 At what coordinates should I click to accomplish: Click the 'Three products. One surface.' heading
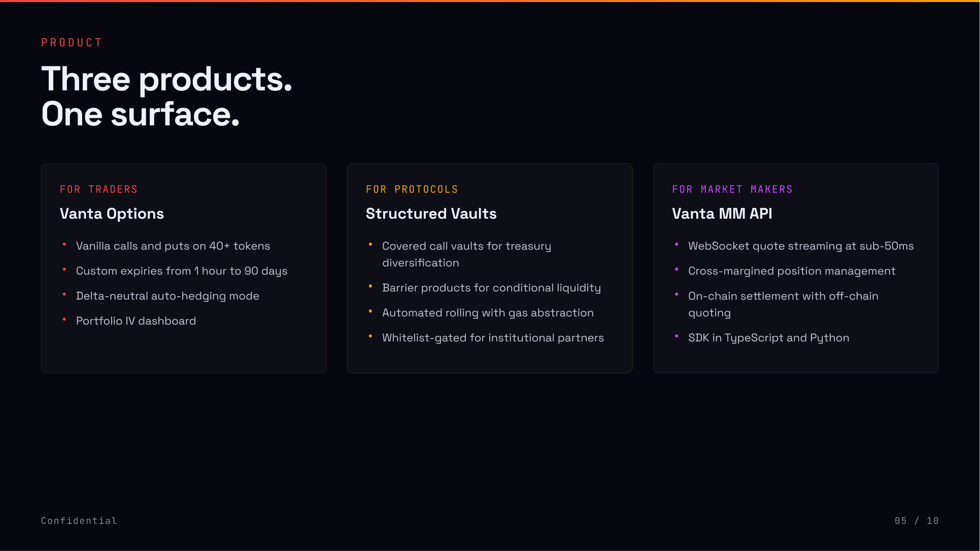click(x=166, y=96)
